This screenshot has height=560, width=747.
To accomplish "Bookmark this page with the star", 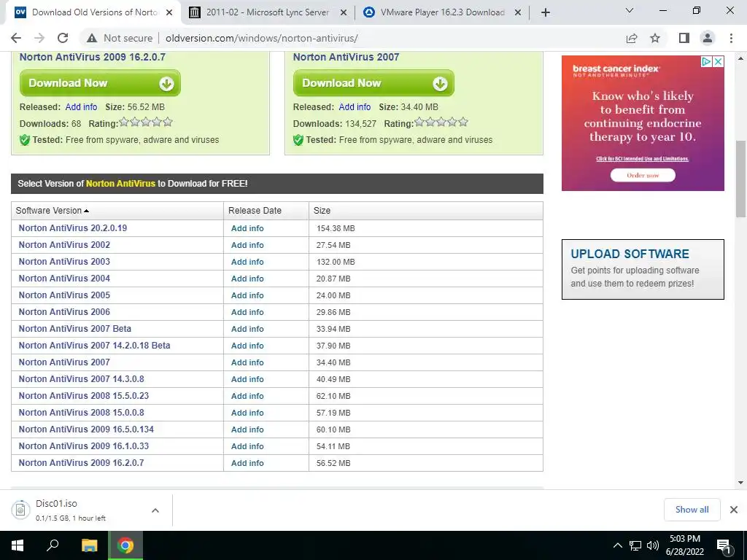I will point(656,38).
